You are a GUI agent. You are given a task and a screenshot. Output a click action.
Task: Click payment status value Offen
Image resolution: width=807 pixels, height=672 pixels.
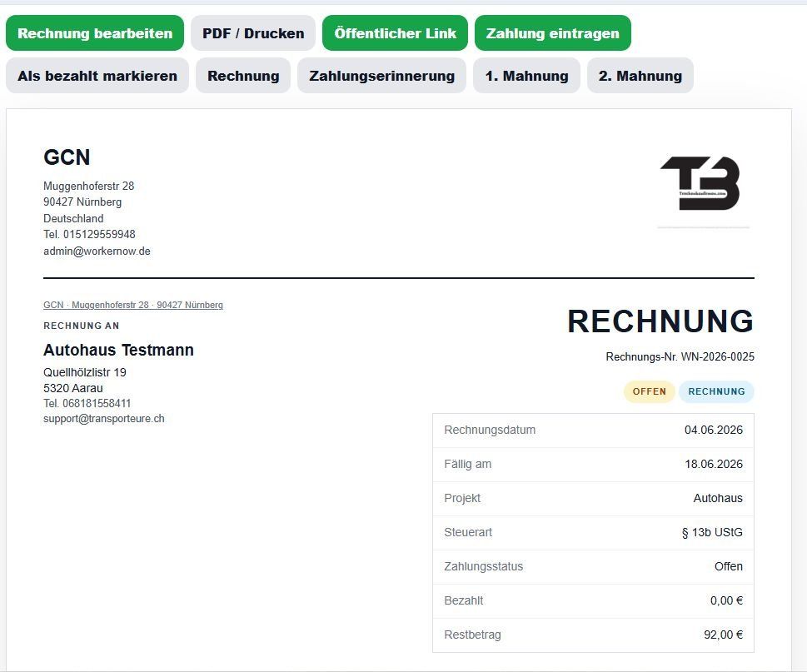pos(728,566)
